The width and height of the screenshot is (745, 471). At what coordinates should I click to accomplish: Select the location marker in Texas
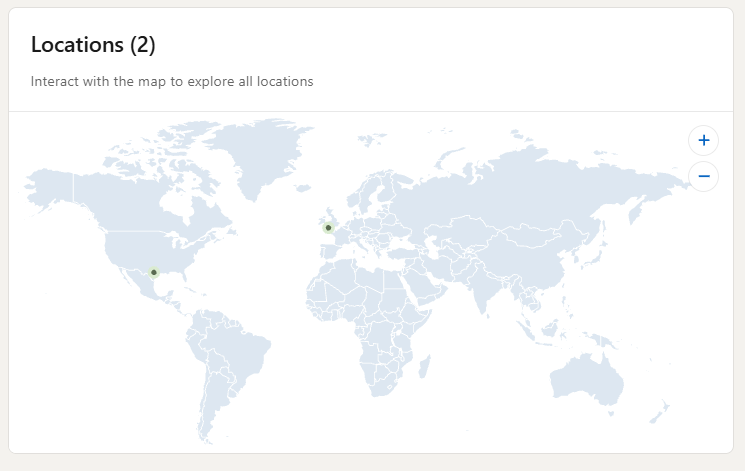[153, 272]
